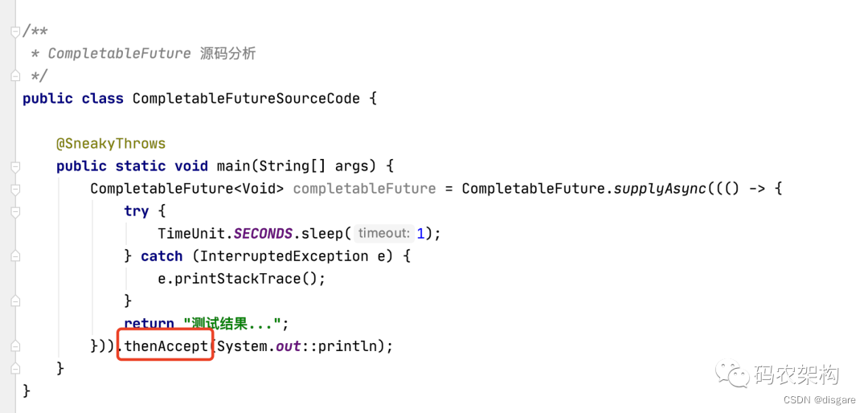Screen dimensions: 868x413
Task: Click the fold marker on the catch line
Action: (15, 256)
